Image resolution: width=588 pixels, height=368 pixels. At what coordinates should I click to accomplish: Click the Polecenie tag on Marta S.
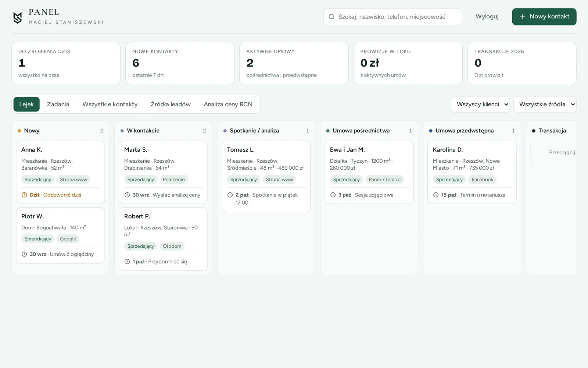174,180
